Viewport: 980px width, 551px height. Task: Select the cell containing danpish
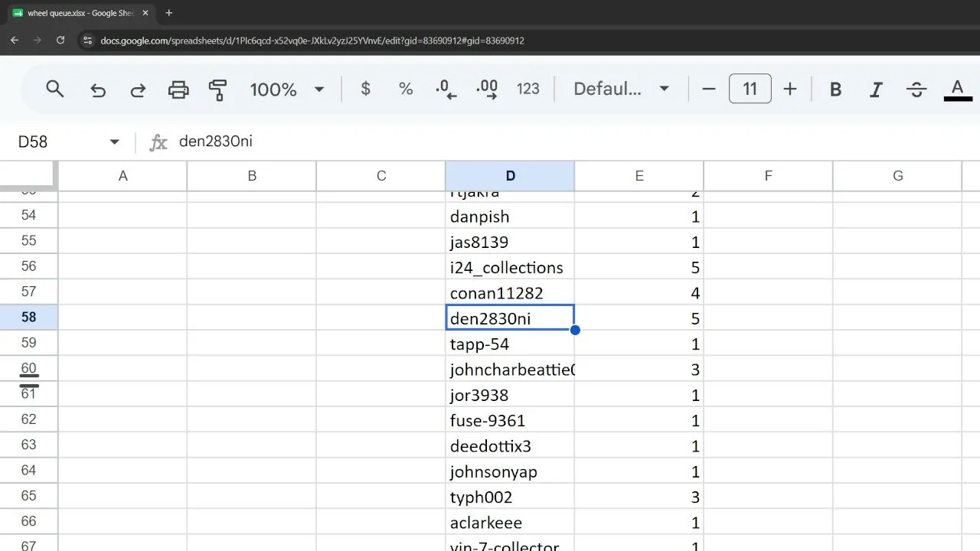click(510, 217)
